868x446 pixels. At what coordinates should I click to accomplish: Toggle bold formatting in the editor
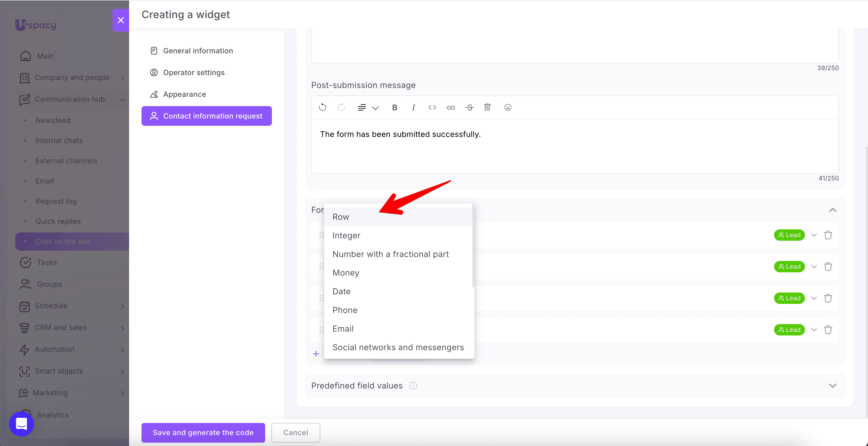395,107
